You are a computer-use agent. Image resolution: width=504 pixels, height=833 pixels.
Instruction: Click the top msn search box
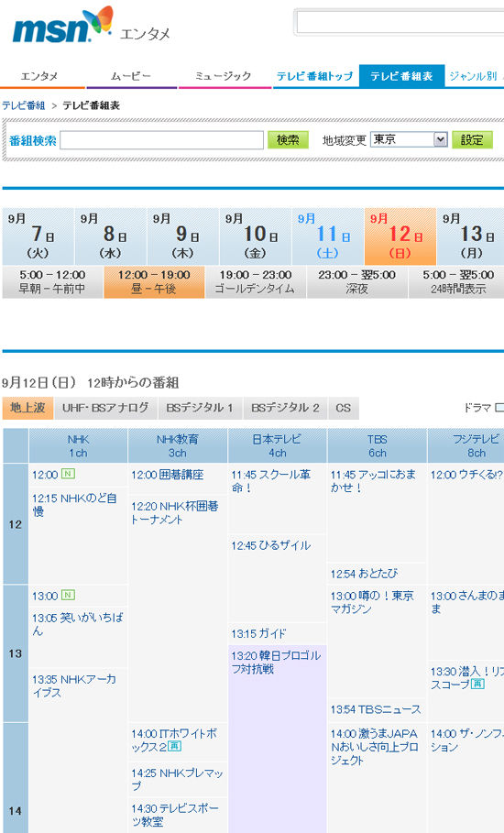[400, 22]
